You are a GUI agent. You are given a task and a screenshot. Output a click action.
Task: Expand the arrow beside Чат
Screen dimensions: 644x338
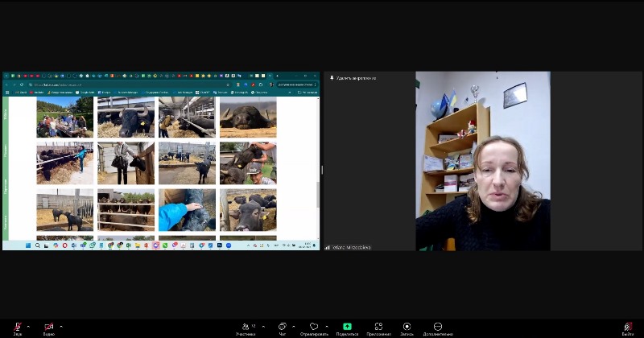pos(293,327)
